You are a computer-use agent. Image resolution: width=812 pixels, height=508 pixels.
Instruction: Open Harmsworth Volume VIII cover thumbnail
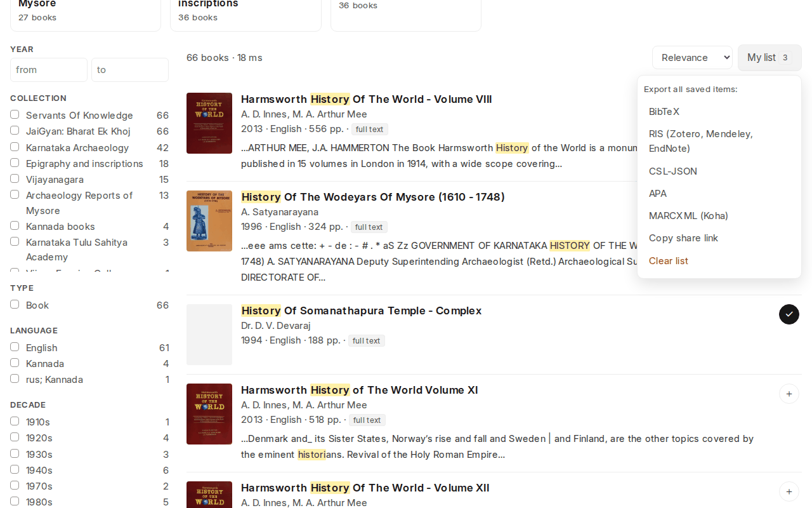209,123
